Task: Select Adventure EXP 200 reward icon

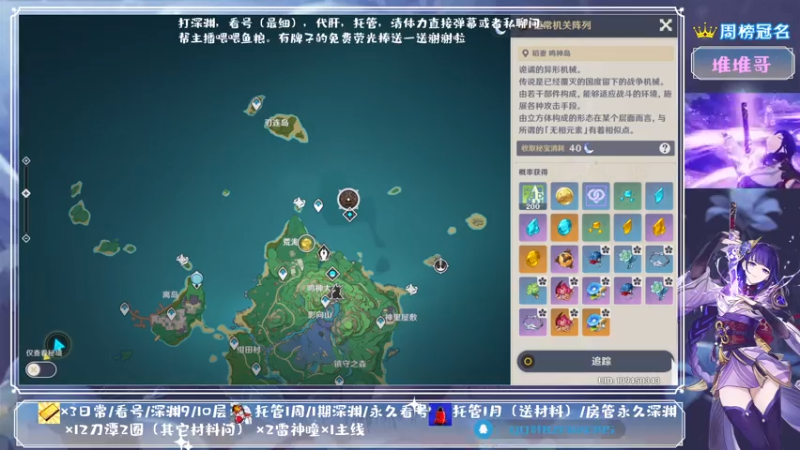Action: pyautogui.click(x=532, y=196)
